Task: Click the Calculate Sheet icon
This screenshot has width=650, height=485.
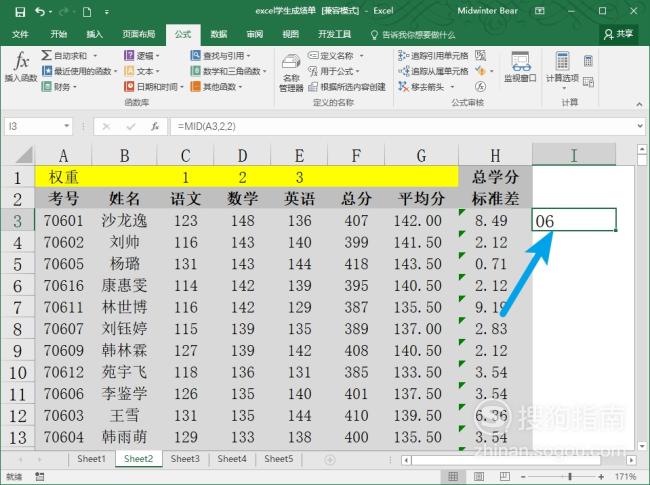Action: click(588, 82)
